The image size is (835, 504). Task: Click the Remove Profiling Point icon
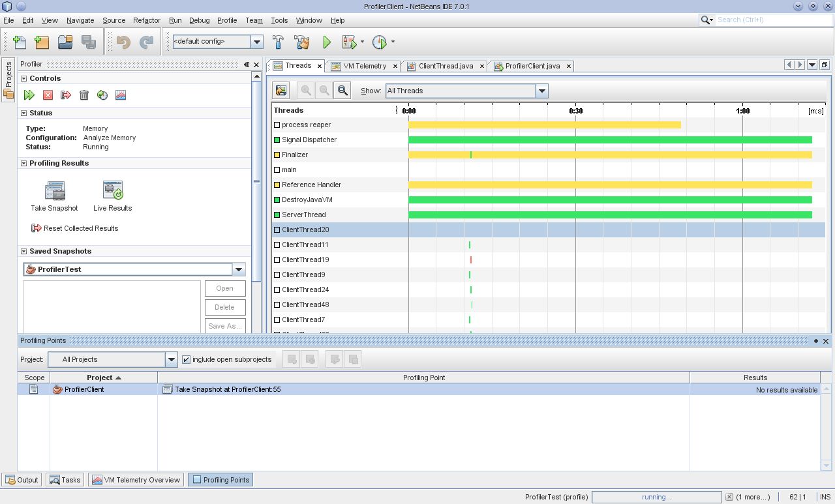311,359
